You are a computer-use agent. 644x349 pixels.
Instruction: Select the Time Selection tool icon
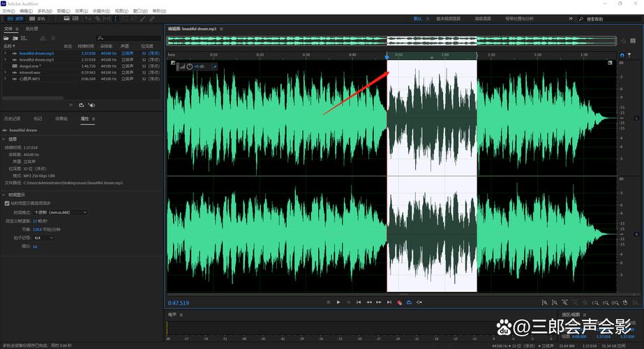[x=115, y=19]
